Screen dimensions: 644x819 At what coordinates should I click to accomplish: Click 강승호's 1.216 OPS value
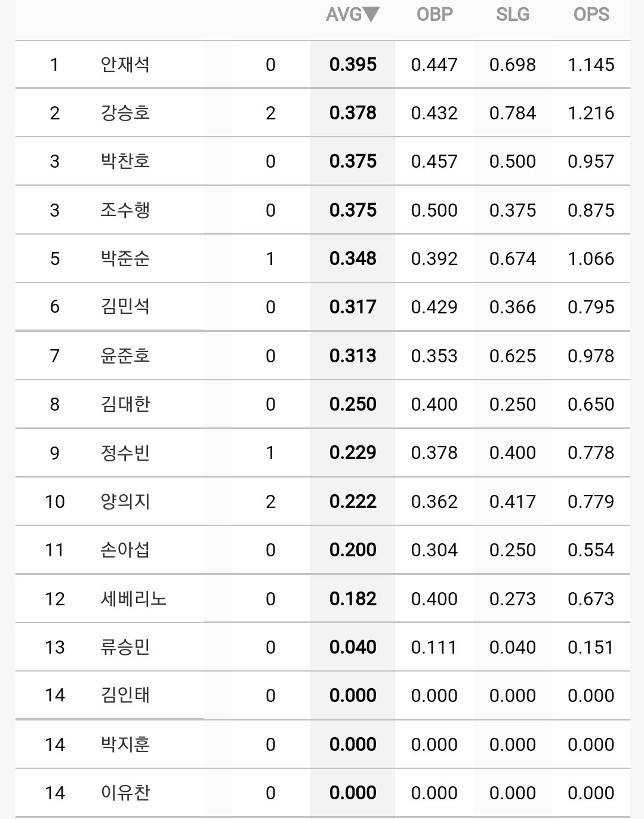coord(591,113)
